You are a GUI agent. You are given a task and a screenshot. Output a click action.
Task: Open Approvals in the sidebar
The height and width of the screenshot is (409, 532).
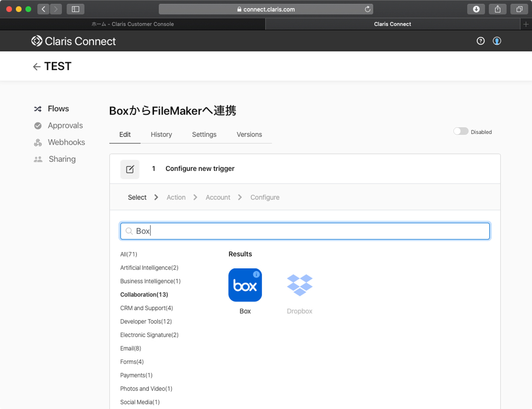65,125
